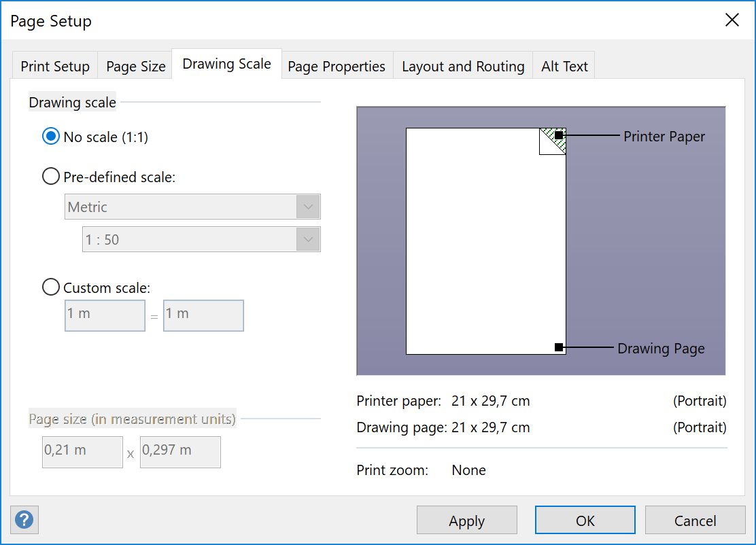The width and height of the screenshot is (756, 545).
Task: Click the Drawing scale group heading
Action: pos(72,102)
